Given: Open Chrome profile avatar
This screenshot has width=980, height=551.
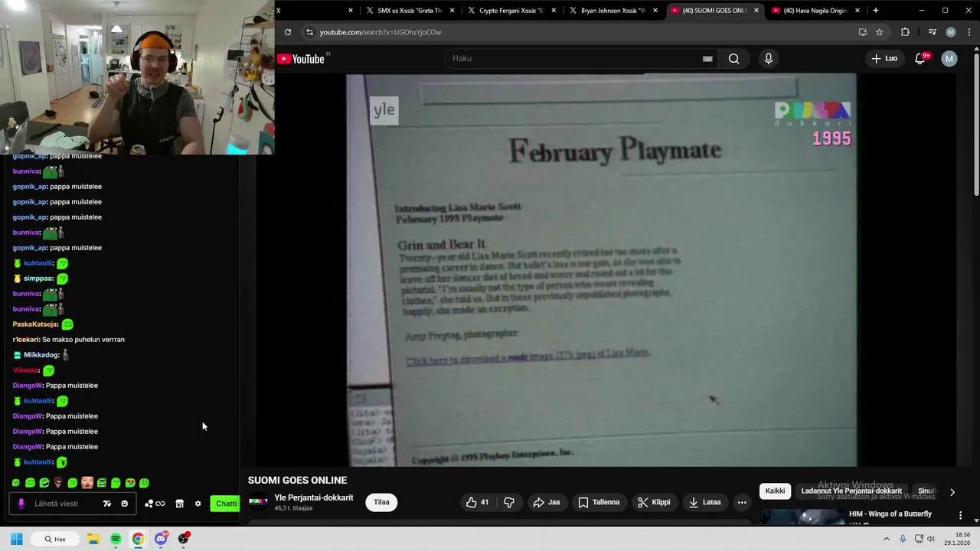Looking at the screenshot, I should 951,32.
